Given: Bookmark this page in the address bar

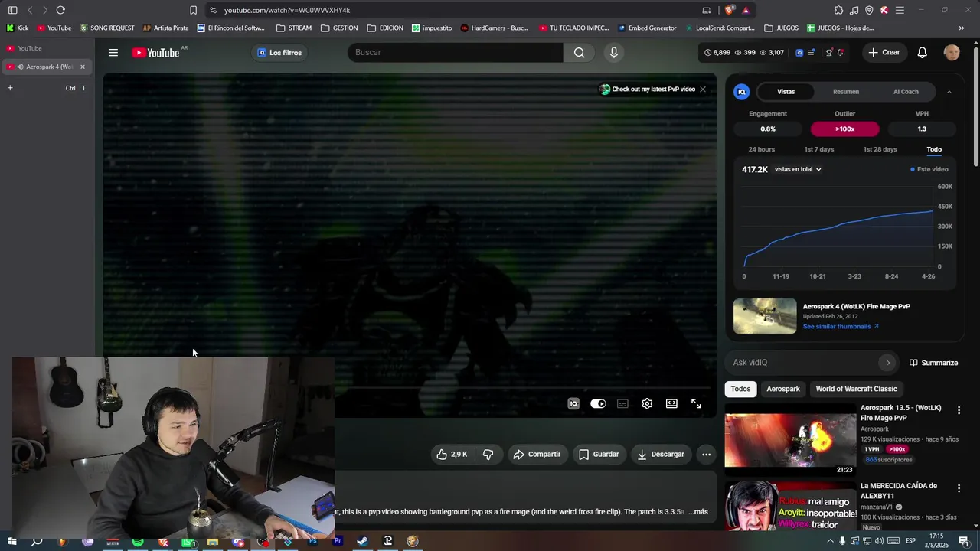Looking at the screenshot, I should 193,10.
